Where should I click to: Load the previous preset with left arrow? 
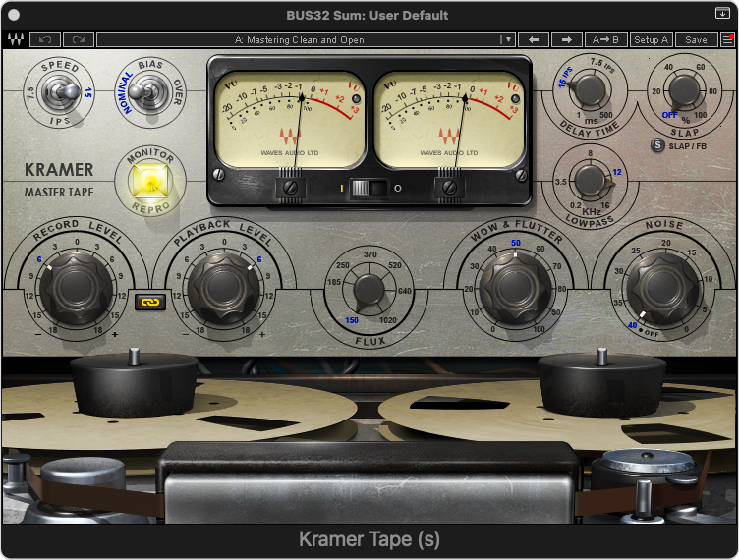(534, 40)
